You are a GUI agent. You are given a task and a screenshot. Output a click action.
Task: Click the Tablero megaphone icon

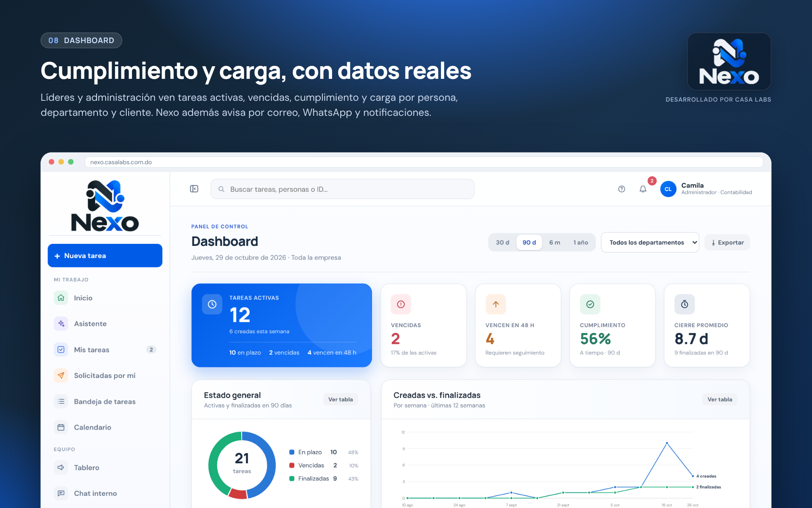tap(61, 467)
